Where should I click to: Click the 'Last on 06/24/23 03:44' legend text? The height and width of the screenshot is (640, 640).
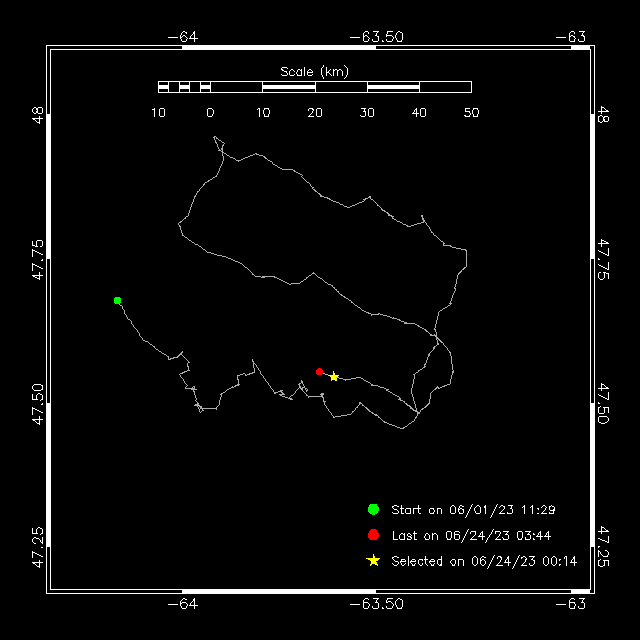click(471, 536)
